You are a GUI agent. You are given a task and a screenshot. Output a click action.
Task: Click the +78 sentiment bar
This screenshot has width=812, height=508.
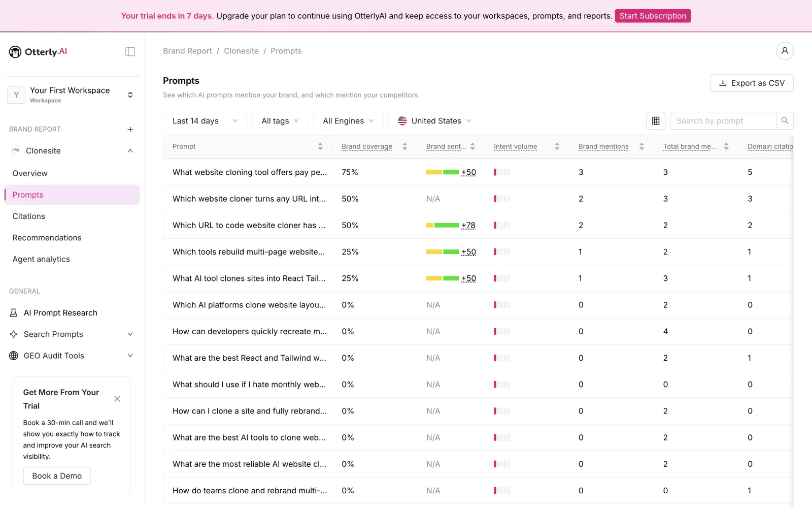click(x=443, y=226)
